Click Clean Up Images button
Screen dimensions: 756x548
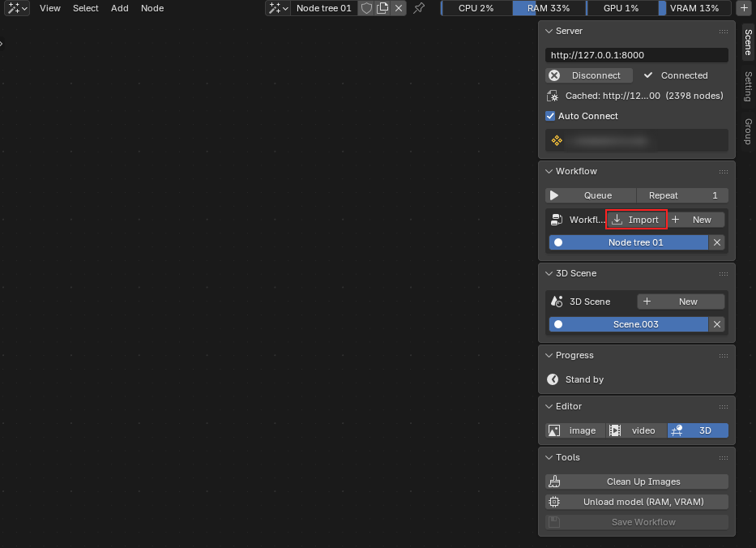coord(636,482)
